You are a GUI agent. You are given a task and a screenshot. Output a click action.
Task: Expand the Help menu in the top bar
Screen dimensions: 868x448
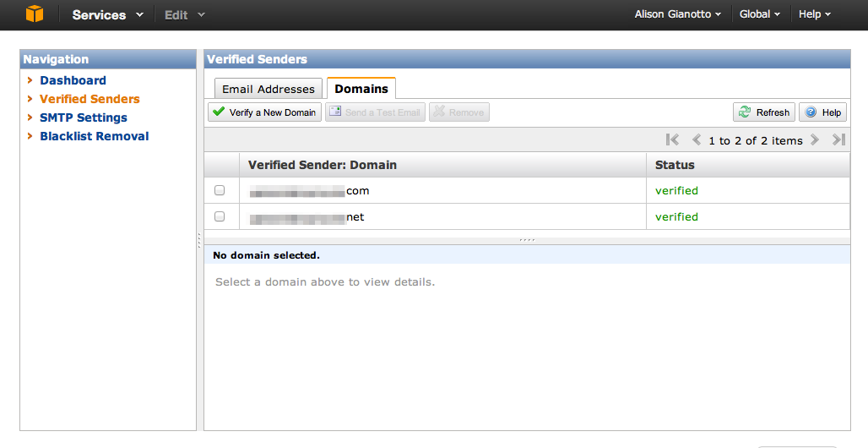[x=814, y=14]
